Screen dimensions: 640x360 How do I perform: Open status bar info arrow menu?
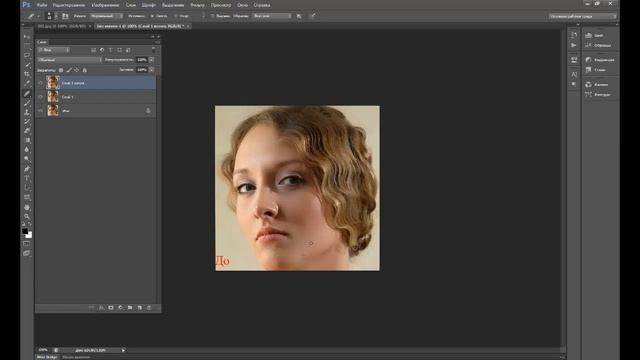pyautogui.click(x=123, y=350)
